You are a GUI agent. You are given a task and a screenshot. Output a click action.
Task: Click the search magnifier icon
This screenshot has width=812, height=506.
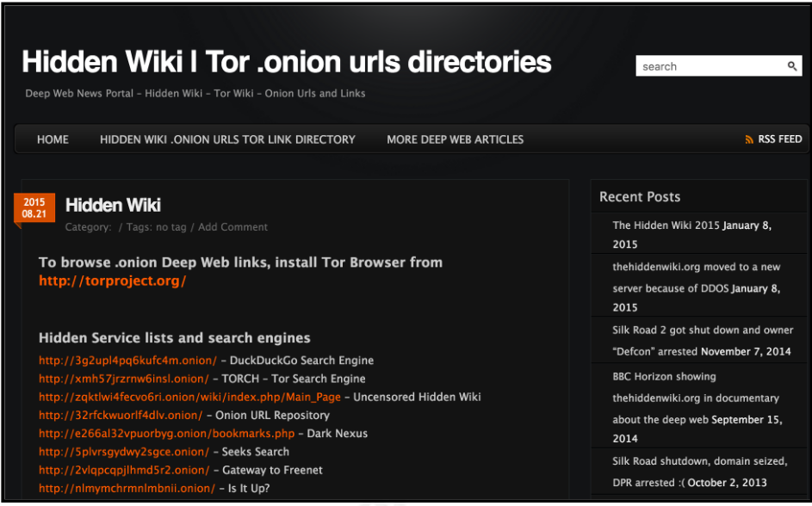(x=792, y=66)
